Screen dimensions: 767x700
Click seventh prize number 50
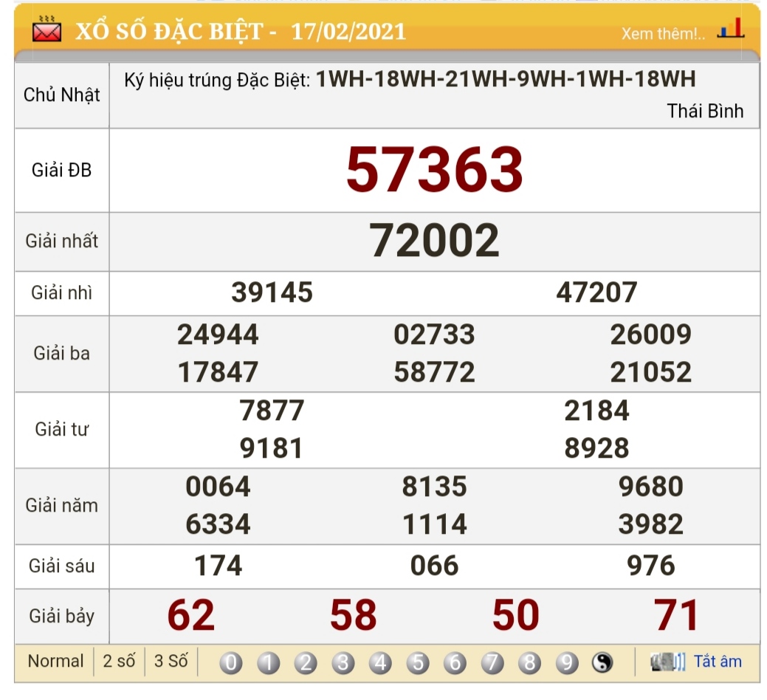coord(515,615)
